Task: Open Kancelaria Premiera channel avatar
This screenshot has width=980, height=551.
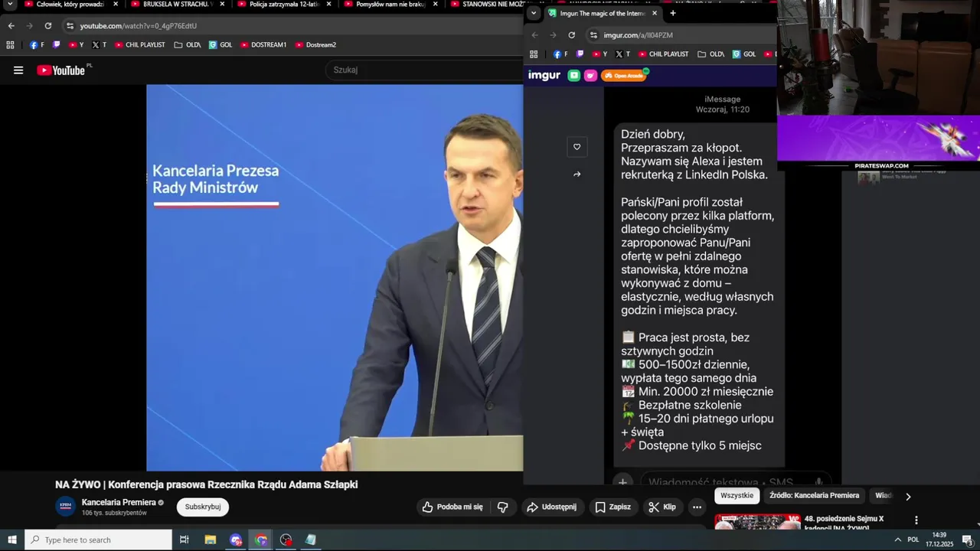Action: pos(66,506)
